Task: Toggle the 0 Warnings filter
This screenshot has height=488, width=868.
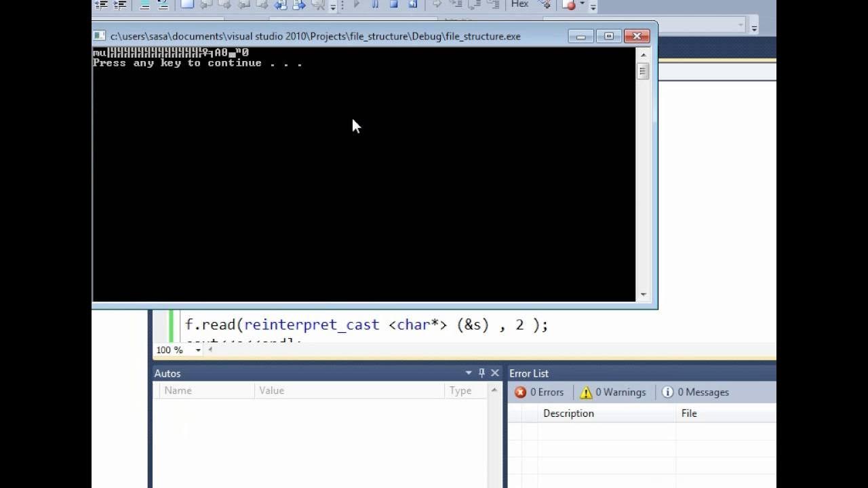Action: (x=612, y=392)
